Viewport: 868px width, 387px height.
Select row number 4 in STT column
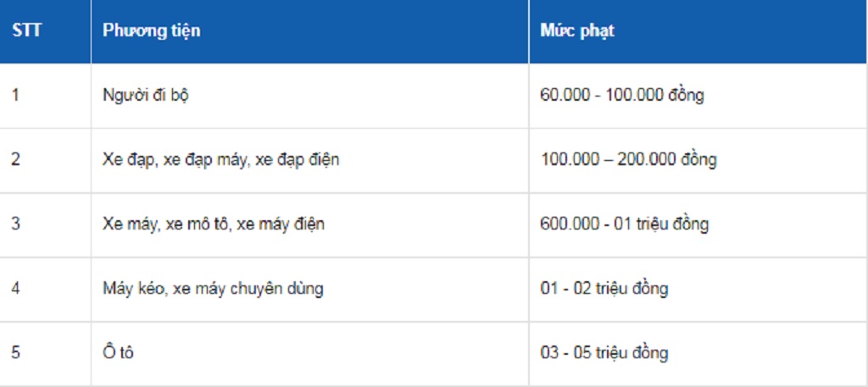[15, 289]
